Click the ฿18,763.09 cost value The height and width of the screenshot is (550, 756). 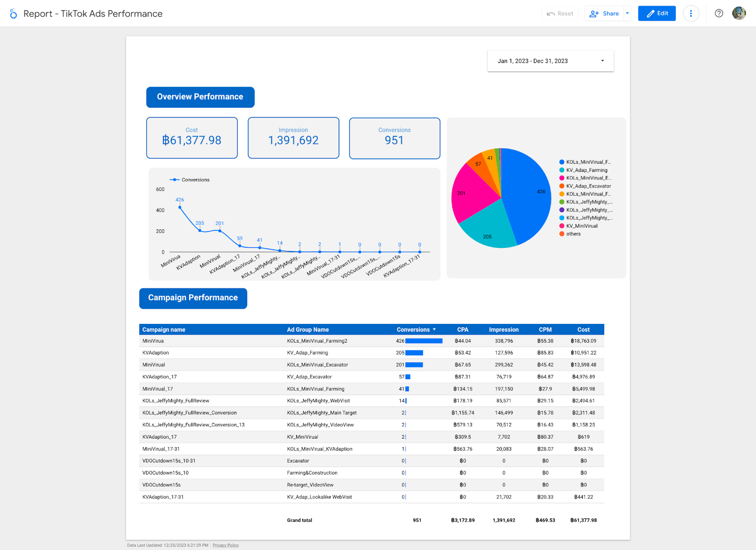click(x=584, y=341)
